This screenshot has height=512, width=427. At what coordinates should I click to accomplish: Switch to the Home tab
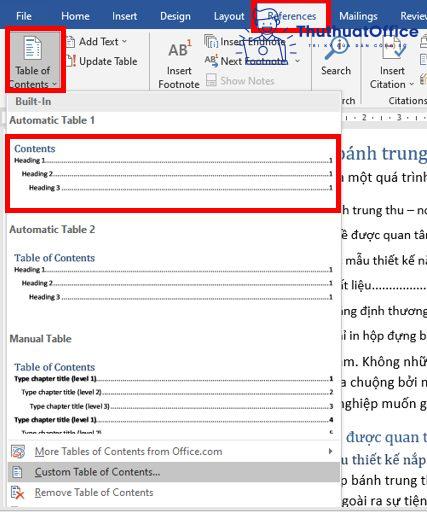(x=75, y=16)
